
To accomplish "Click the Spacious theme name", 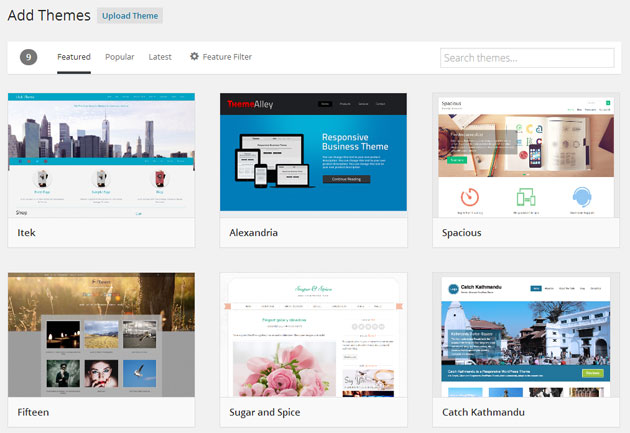I will click(x=462, y=233).
